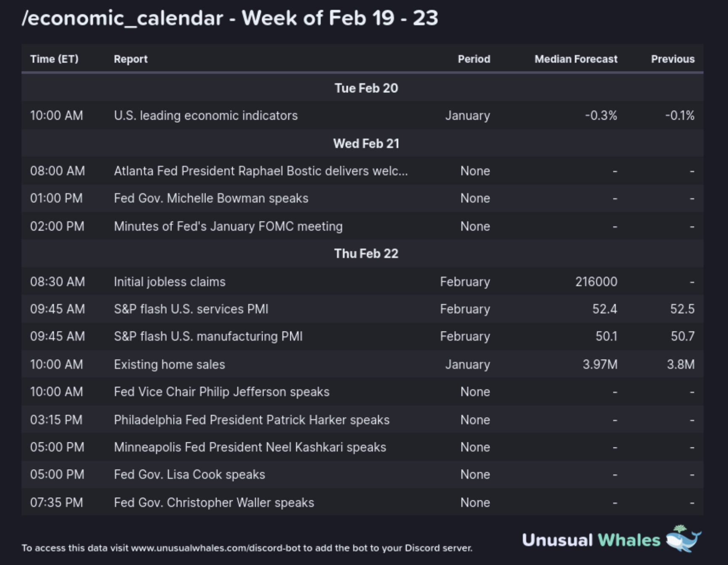
Task: Click the Existing home sales report
Action: tap(169, 364)
